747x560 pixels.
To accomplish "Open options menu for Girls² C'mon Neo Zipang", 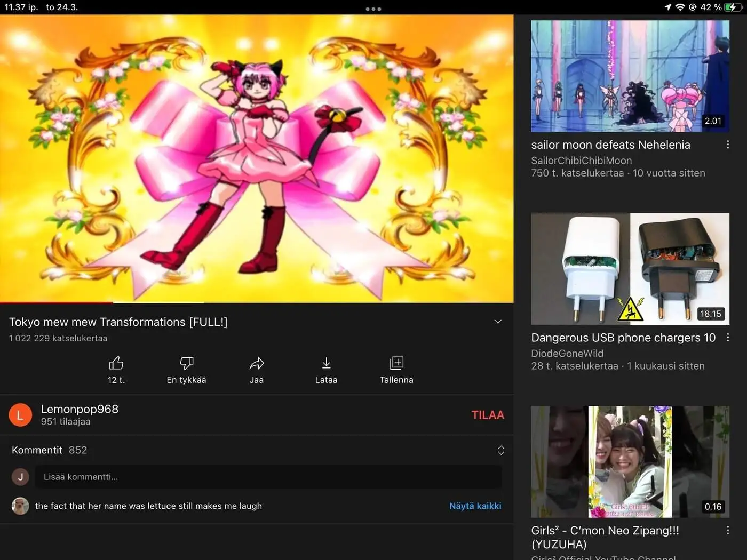I will click(x=728, y=530).
